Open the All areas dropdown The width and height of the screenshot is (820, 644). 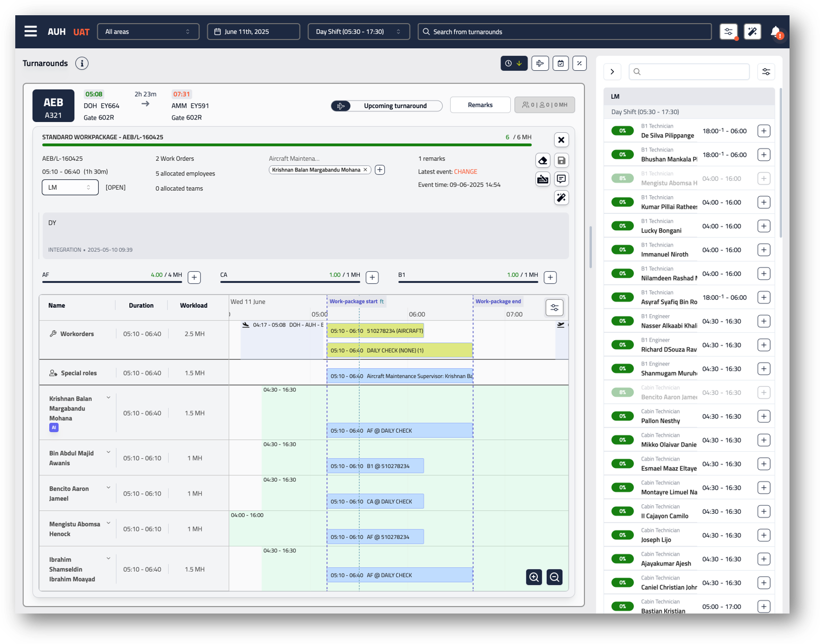point(147,31)
